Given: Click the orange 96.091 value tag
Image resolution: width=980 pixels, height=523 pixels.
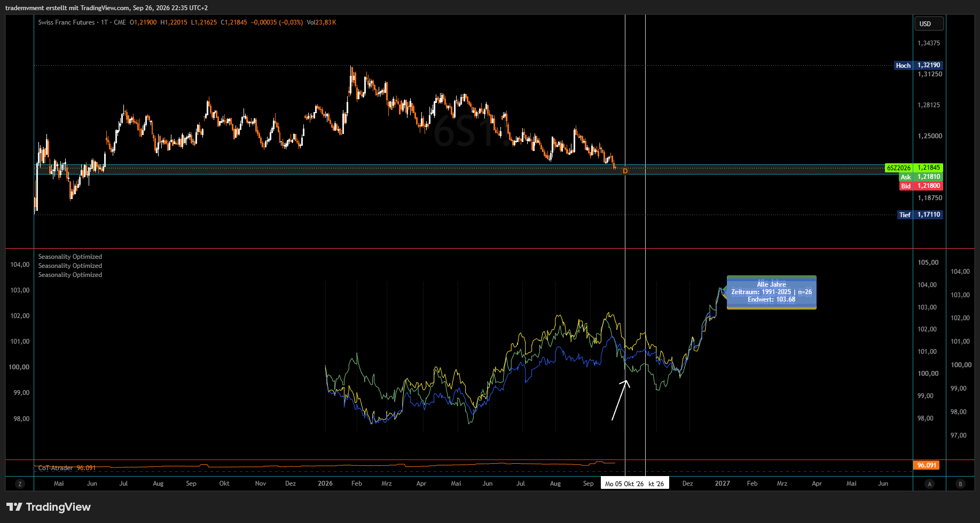Looking at the screenshot, I should [x=927, y=465].
